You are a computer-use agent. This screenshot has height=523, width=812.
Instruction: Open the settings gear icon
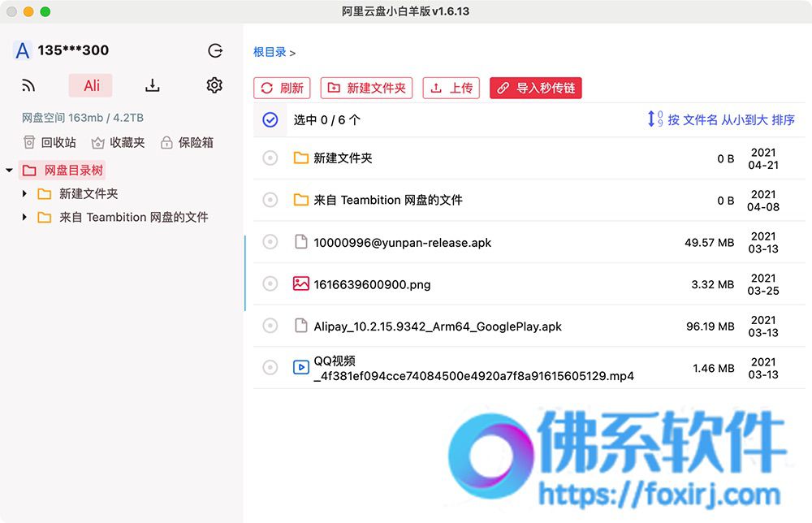[x=214, y=85]
